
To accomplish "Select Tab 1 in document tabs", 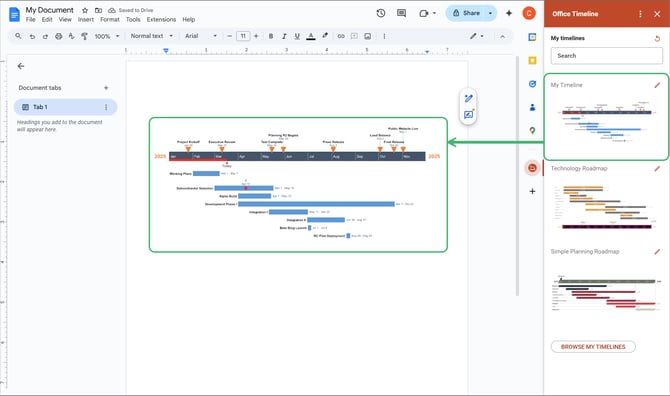I will 65,107.
